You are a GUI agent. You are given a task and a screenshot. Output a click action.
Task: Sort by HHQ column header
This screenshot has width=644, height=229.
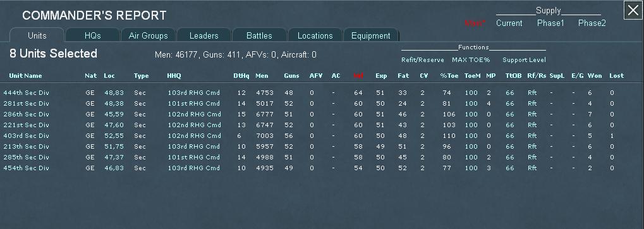(174, 76)
